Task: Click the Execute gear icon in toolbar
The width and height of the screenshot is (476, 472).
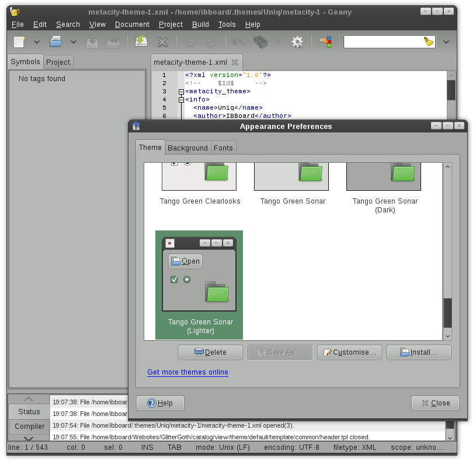Action: 297,42
